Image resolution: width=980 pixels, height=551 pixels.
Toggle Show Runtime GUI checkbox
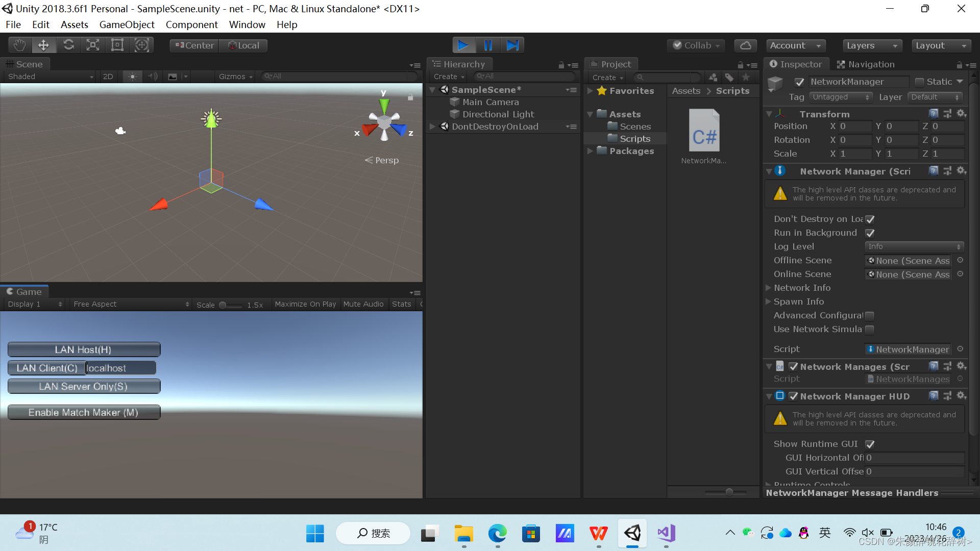point(870,444)
